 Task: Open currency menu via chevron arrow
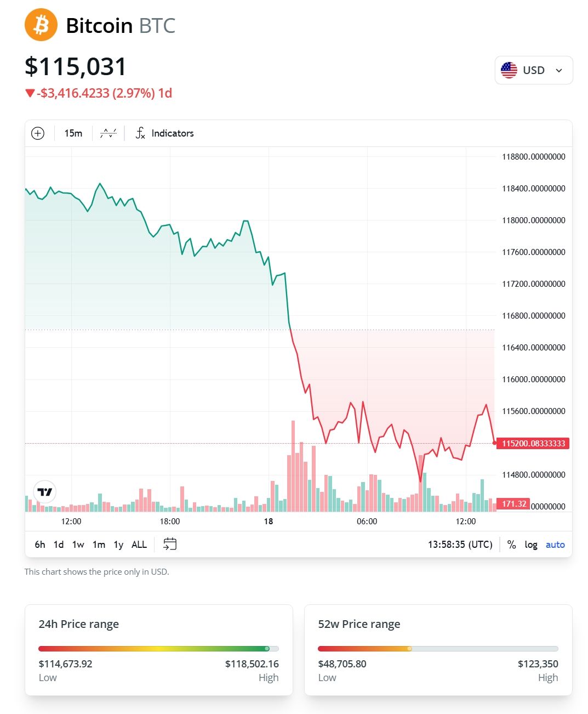558,70
